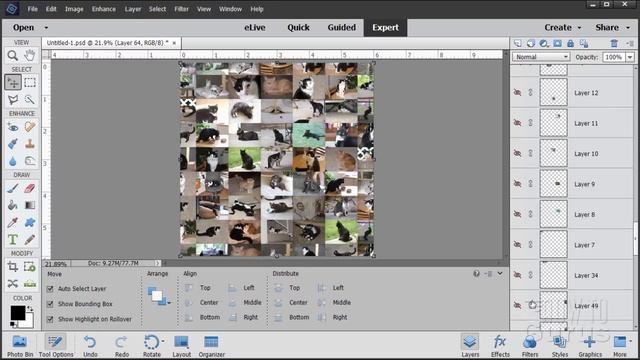Open the Enhance menu
Image resolution: width=640 pixels, height=360 pixels.
(104, 9)
